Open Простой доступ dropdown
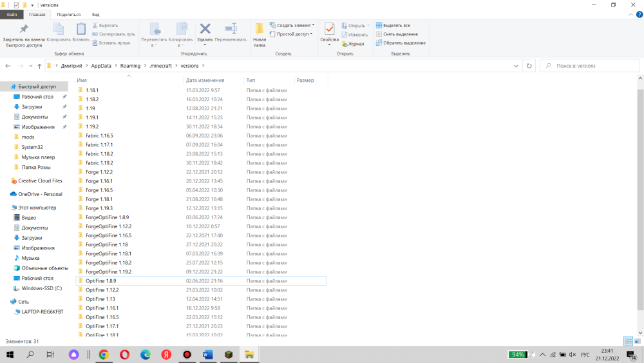644x363 pixels. (x=291, y=34)
